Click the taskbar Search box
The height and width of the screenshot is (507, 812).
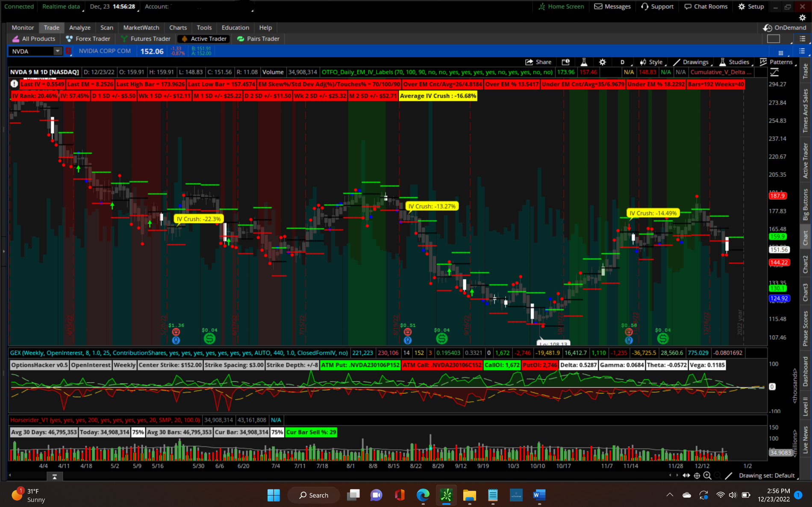point(314,495)
